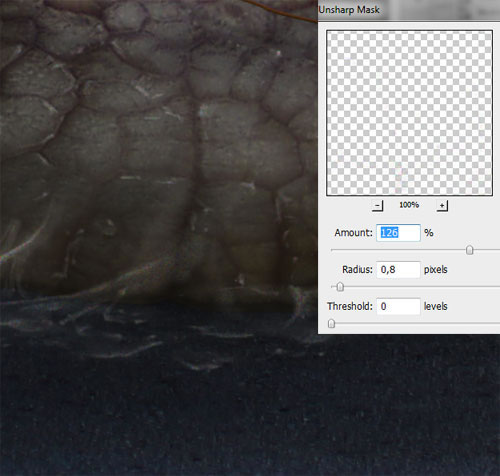
Task: Click the Amount slider track left of handle
Action: 399,250
